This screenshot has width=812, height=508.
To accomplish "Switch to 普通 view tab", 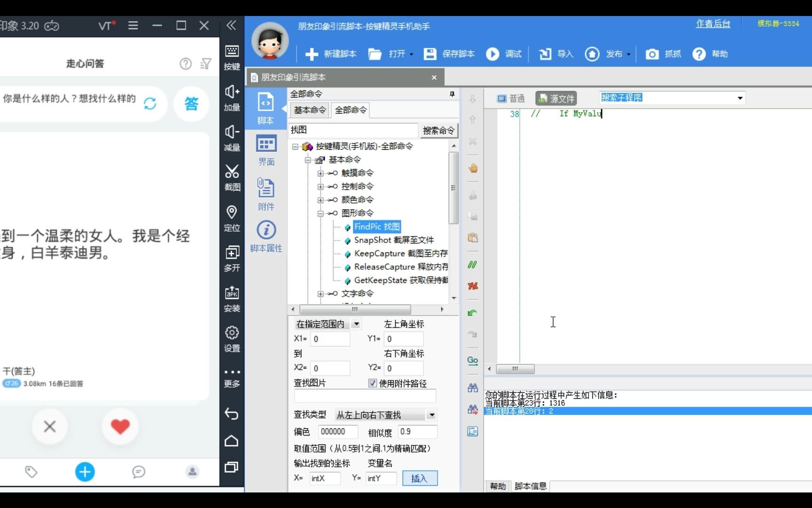I will [x=511, y=98].
